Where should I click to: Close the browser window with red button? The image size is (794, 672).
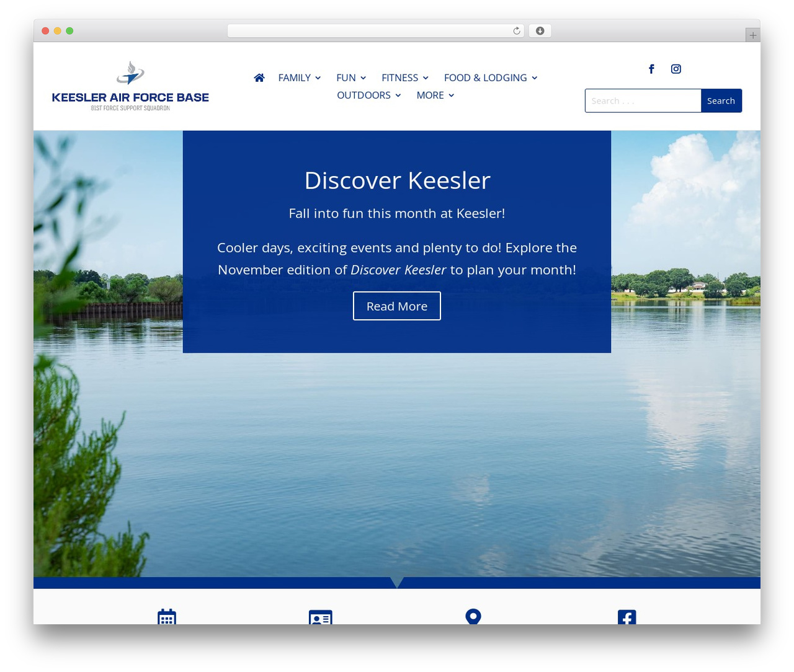(x=45, y=31)
